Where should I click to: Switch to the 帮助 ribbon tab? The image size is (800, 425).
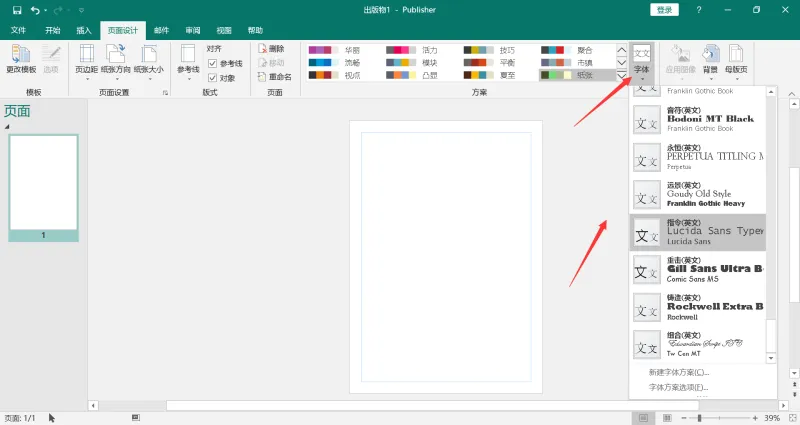coord(255,30)
